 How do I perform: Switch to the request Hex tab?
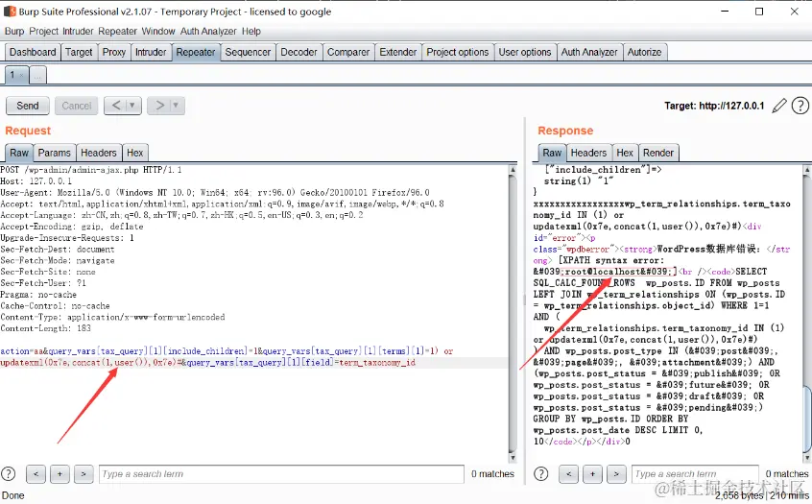point(135,153)
